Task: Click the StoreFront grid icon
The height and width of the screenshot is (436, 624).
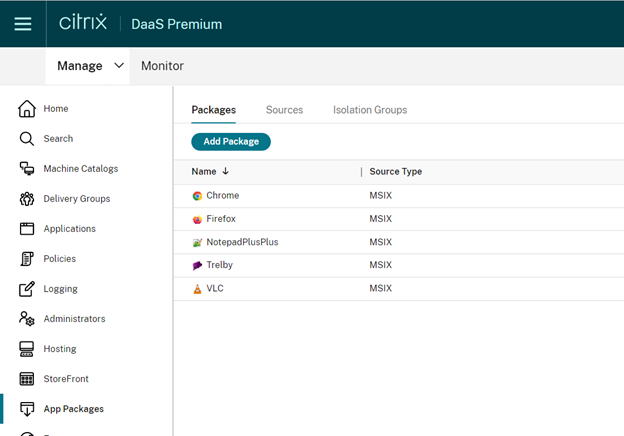Action: 27,379
